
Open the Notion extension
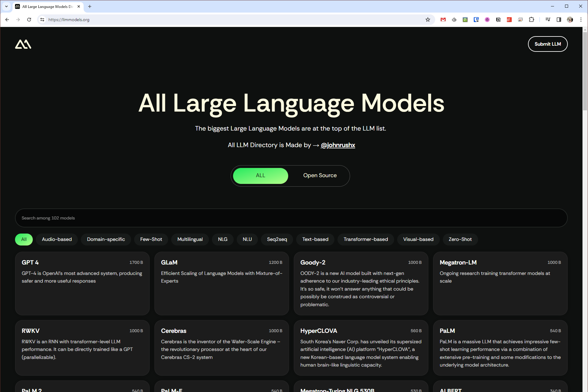coord(498,20)
